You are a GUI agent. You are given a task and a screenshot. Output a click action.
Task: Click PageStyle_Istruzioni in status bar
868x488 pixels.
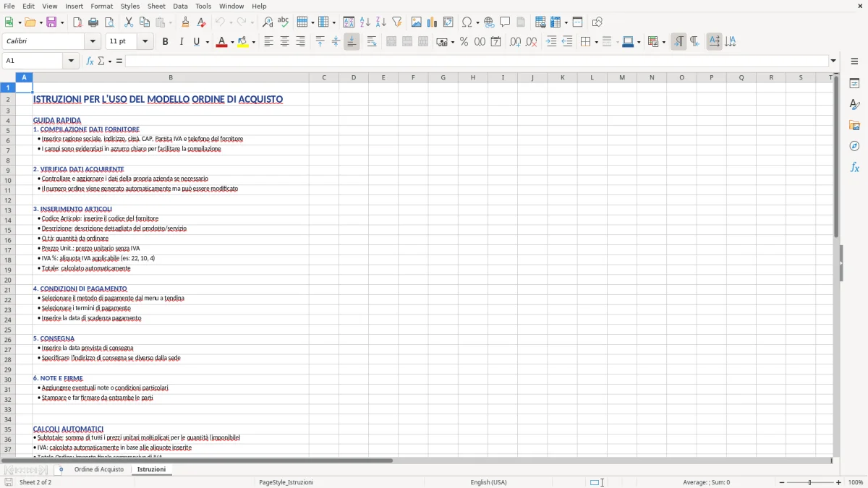pyautogui.click(x=286, y=482)
